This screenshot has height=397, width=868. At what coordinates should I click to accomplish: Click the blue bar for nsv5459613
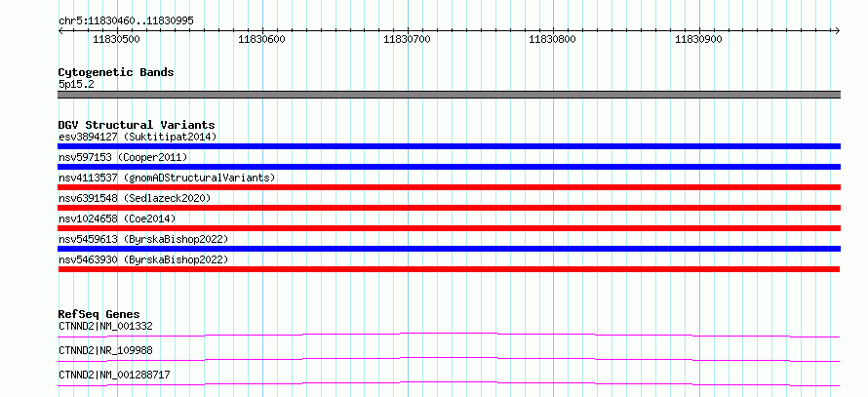449,249
